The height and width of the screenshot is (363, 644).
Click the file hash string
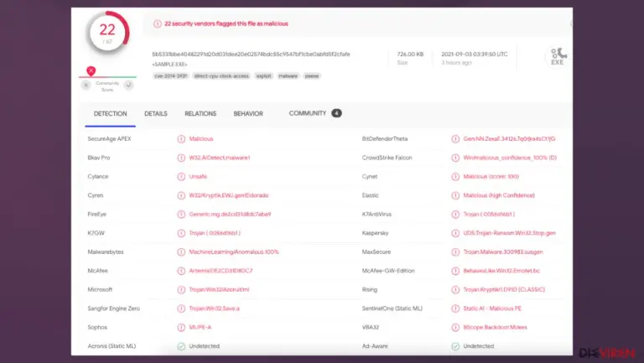click(251, 54)
